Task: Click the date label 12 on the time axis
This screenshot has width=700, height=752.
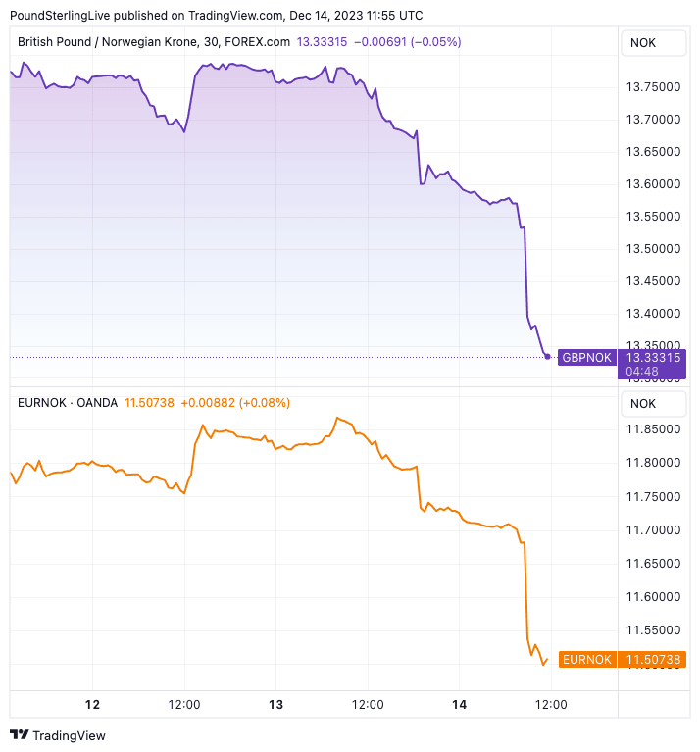Action: click(93, 704)
